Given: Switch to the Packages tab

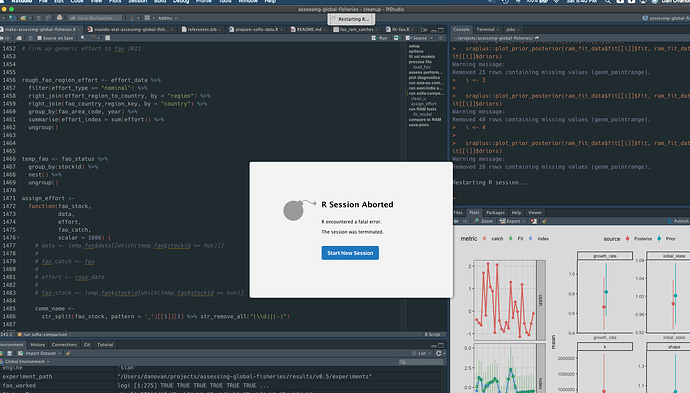Looking at the screenshot, I should point(495,213).
